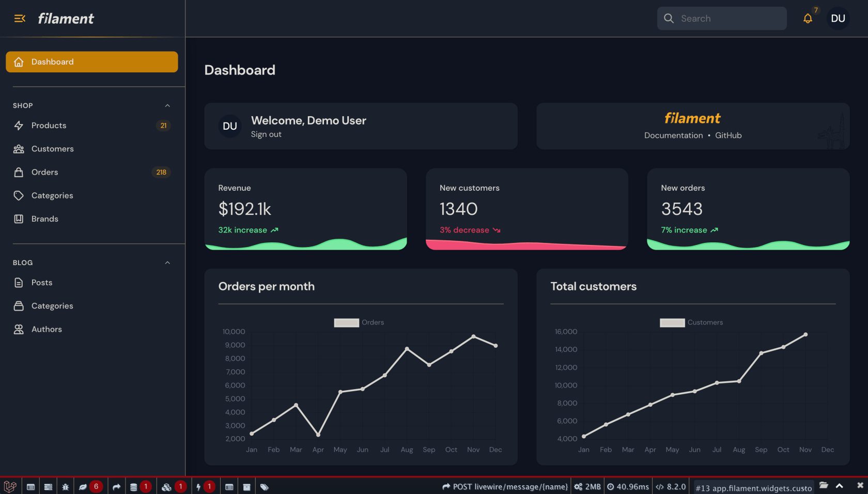Click the 2MB memory usage indicator
The width and height of the screenshot is (868, 494).
pyautogui.click(x=587, y=487)
